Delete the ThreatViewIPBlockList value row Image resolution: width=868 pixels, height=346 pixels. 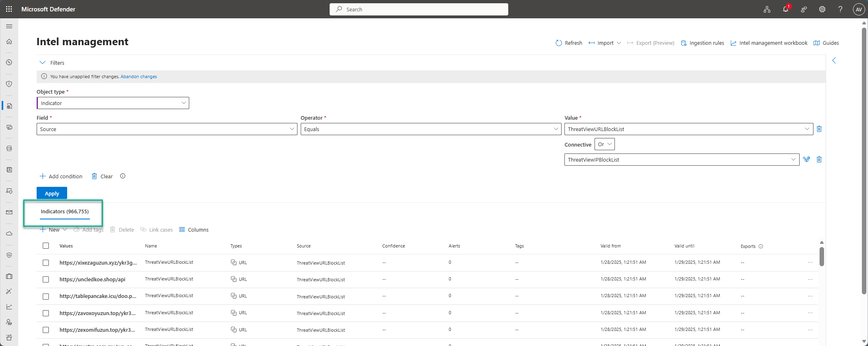point(819,160)
